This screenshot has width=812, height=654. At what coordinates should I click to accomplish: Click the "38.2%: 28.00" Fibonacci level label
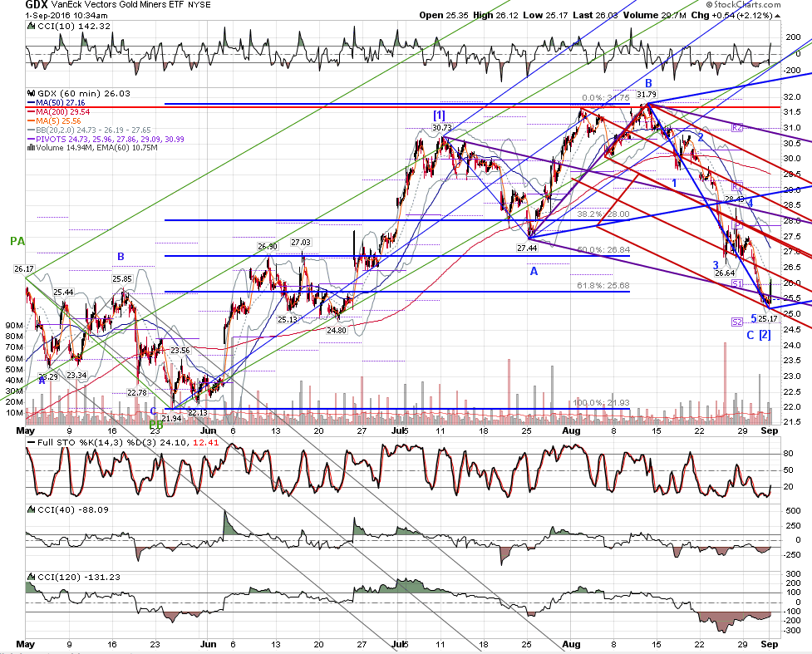pyautogui.click(x=603, y=214)
